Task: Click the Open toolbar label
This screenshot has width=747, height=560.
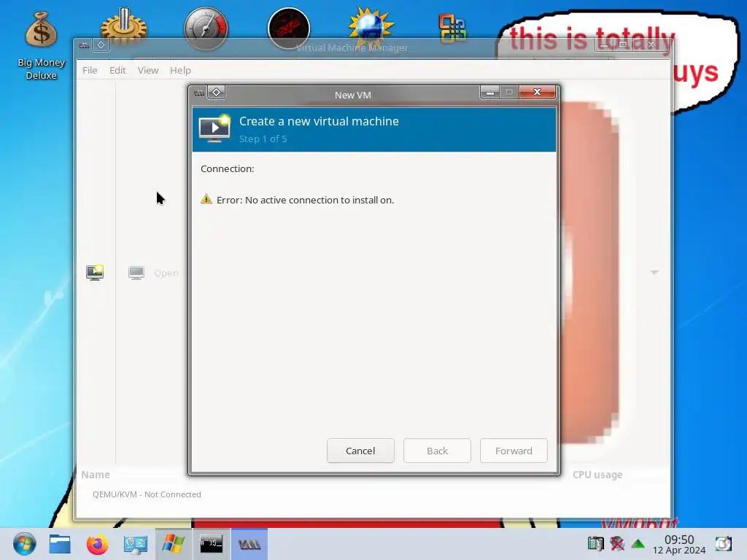Action: (166, 273)
